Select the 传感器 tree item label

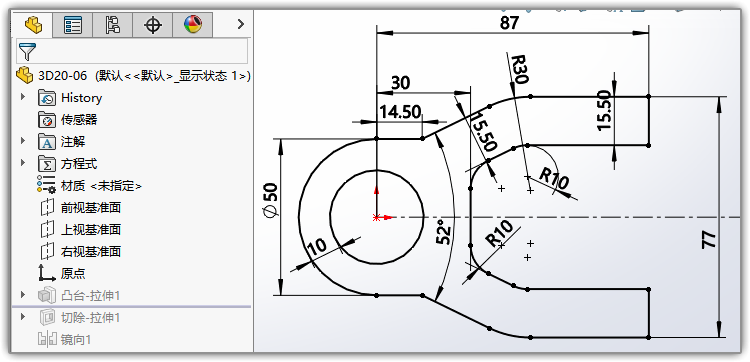click(x=79, y=120)
